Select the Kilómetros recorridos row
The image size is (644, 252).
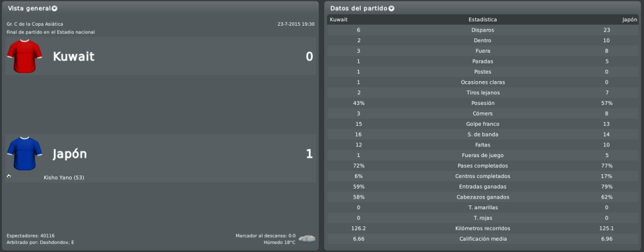(483, 228)
